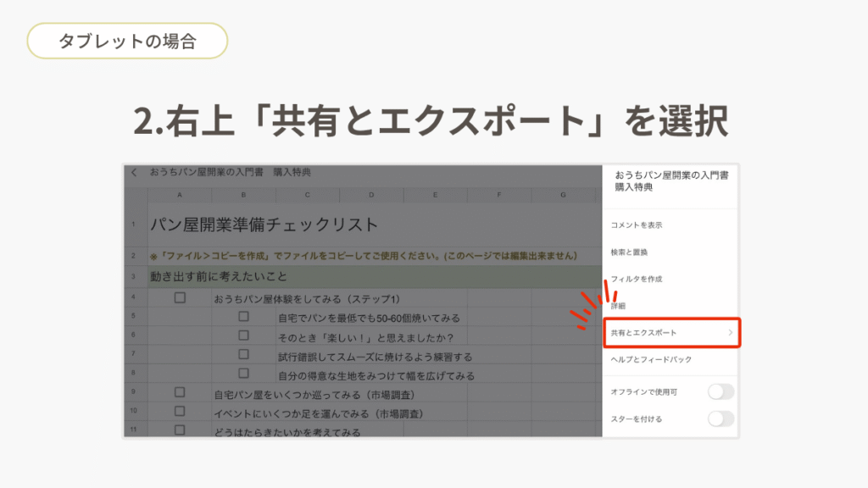Check box for 自分の得意な生地をみつけて幅を広げてみる
This screenshot has height=488, width=868.
pos(243,373)
